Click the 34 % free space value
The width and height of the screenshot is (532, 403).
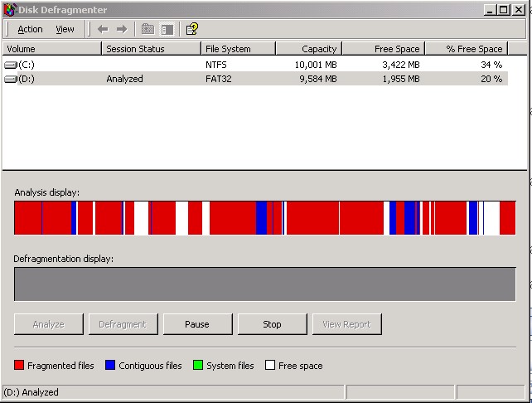(x=491, y=65)
